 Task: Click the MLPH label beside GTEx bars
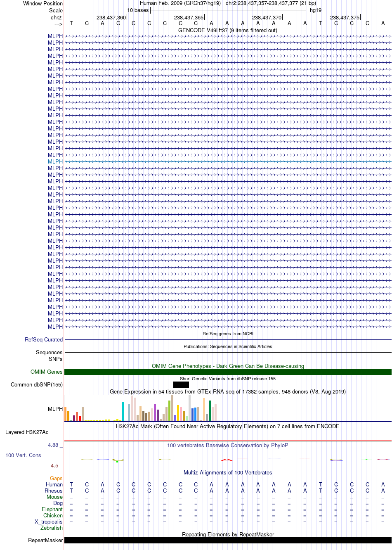click(x=55, y=409)
